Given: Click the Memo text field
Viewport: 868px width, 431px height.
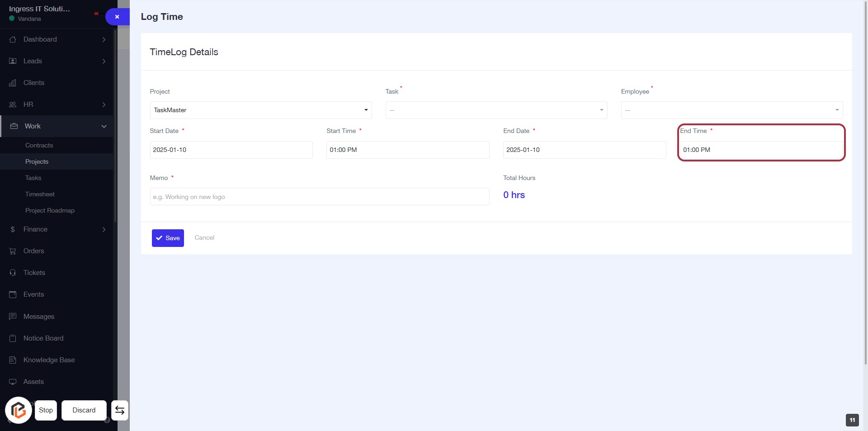Looking at the screenshot, I should (319, 197).
